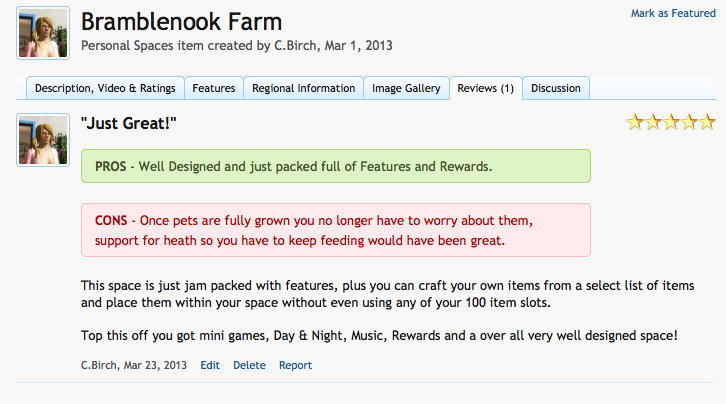Click the fourth rating star
This screenshot has width=726, height=404.
[x=689, y=122]
